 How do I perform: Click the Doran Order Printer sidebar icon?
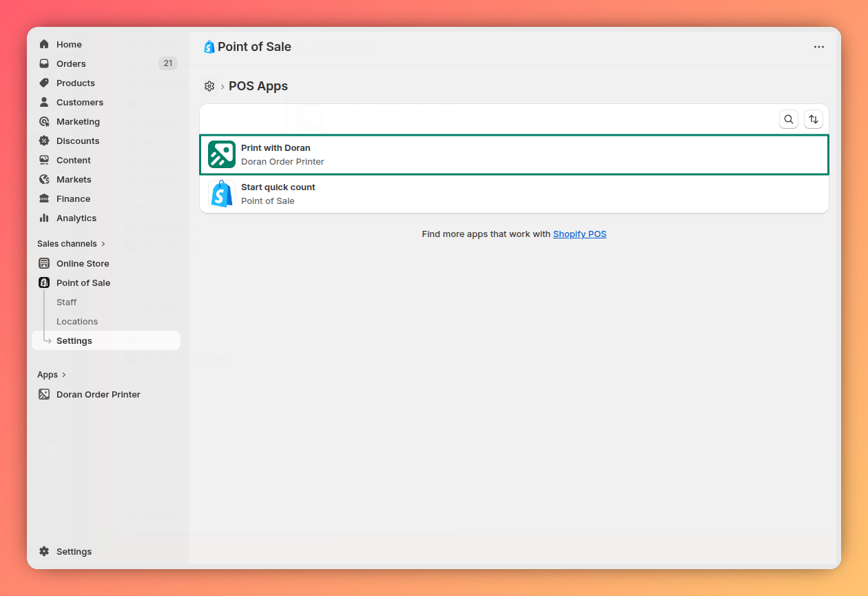coord(44,394)
